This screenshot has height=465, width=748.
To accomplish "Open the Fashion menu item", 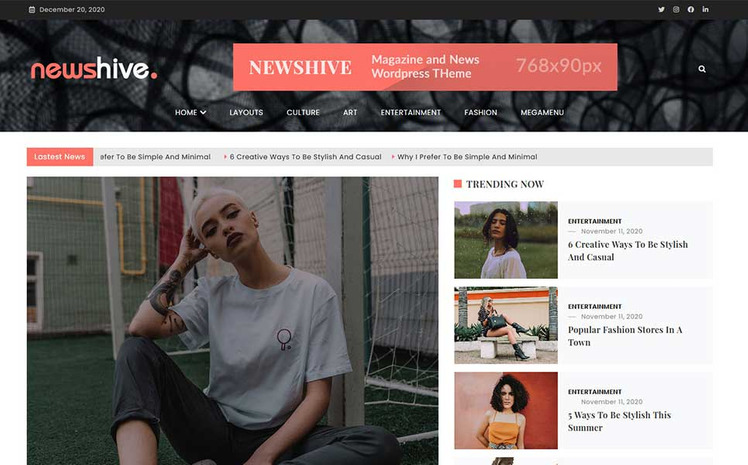I will tap(480, 112).
